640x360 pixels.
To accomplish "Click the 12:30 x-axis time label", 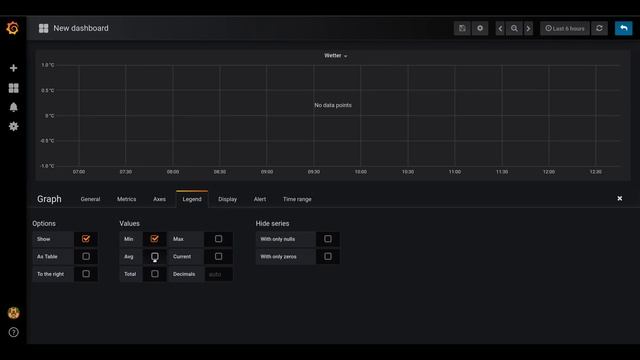I will click(x=596, y=172).
